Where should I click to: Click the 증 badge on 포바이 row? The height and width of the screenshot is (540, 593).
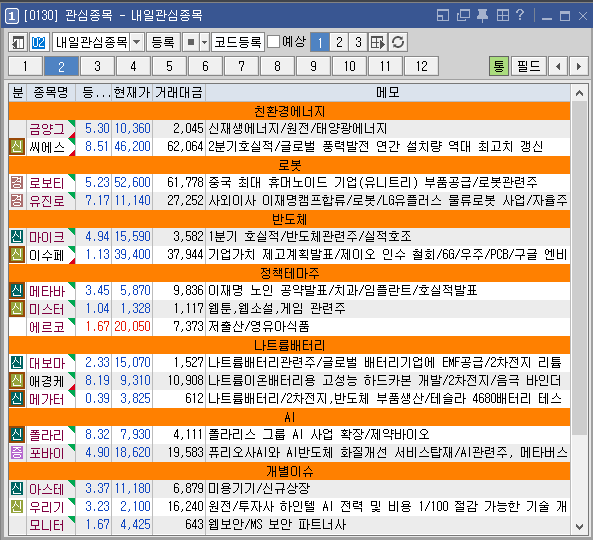[x=17, y=453]
